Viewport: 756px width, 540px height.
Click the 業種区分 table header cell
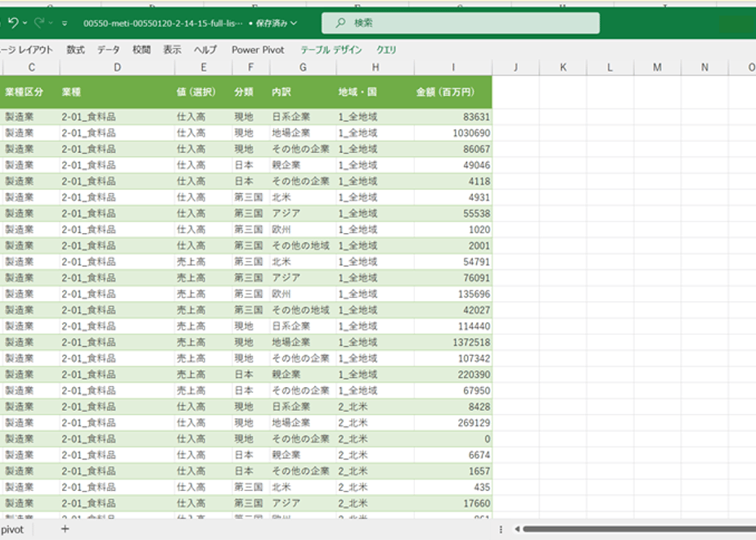(x=30, y=92)
